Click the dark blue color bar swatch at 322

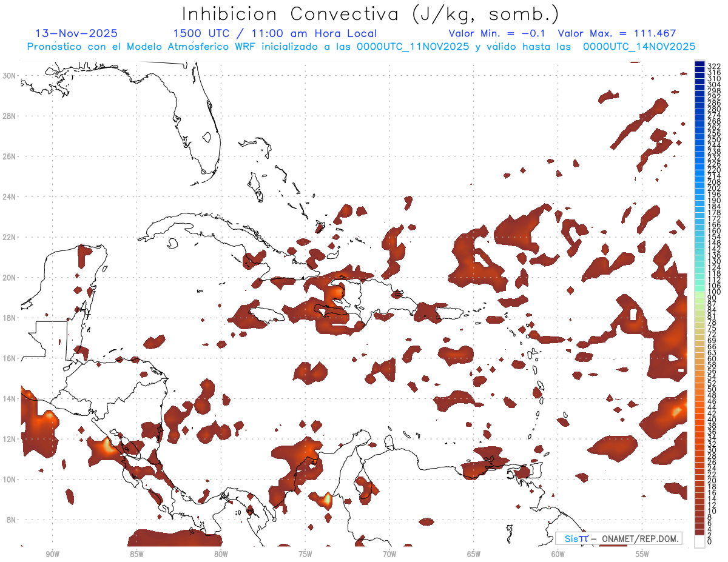(x=699, y=64)
